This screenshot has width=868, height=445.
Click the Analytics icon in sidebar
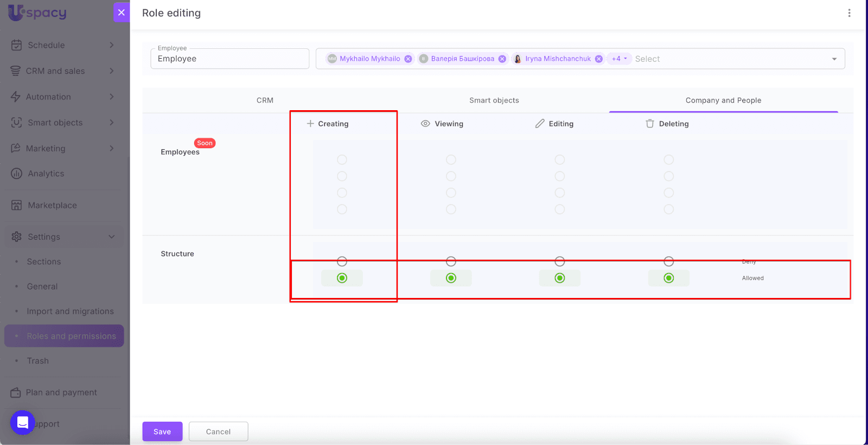pyautogui.click(x=17, y=174)
